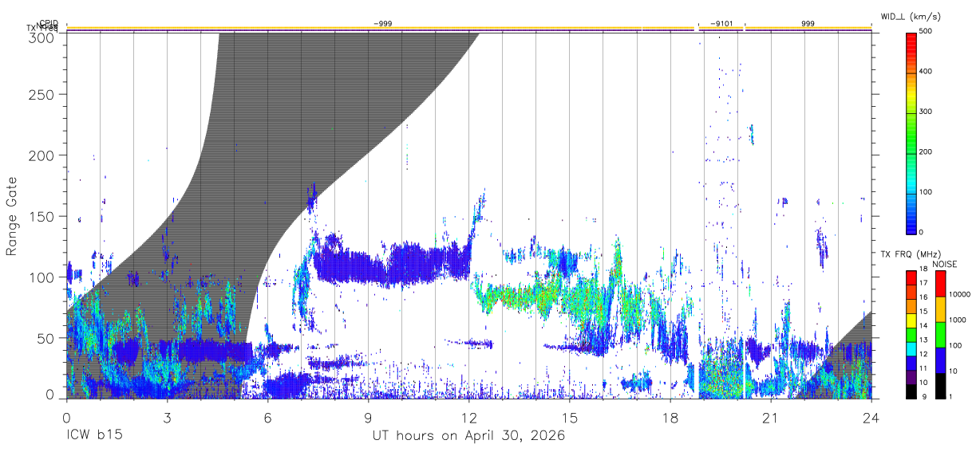Image resolution: width=980 pixels, height=452 pixels.
Task: Click the TX FRQ legend tick 9
Action: (x=925, y=396)
